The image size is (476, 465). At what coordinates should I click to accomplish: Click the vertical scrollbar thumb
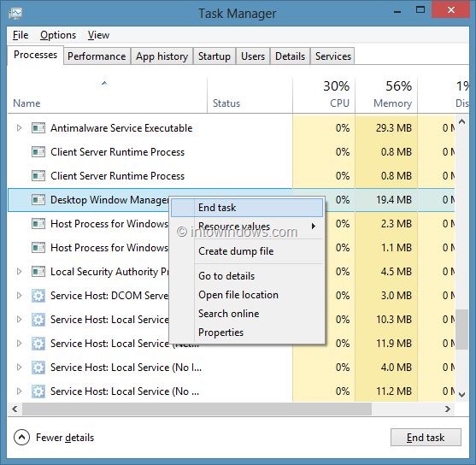point(462,330)
